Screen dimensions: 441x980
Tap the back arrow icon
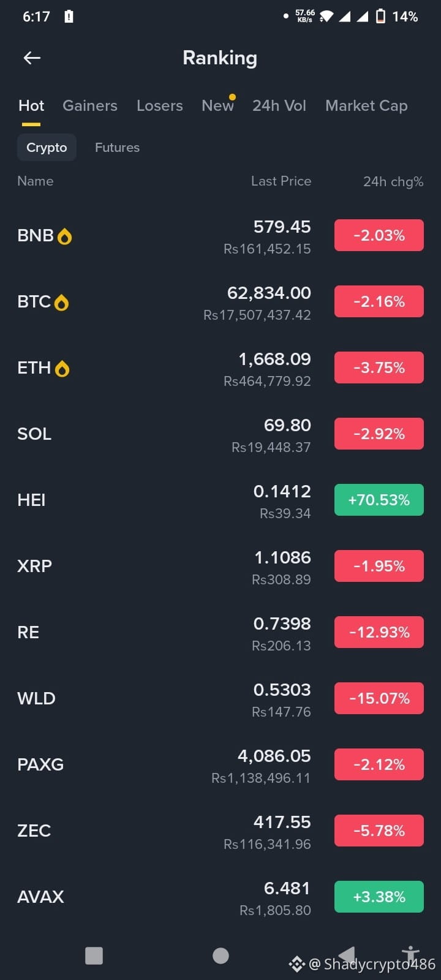[x=32, y=58]
